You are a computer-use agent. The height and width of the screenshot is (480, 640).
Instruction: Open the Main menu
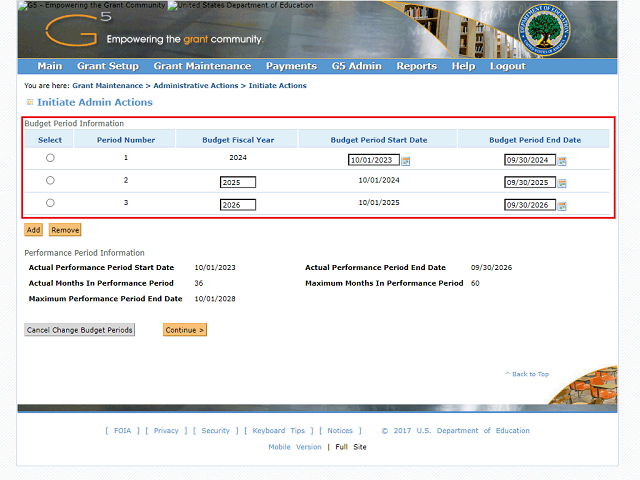[x=50, y=66]
